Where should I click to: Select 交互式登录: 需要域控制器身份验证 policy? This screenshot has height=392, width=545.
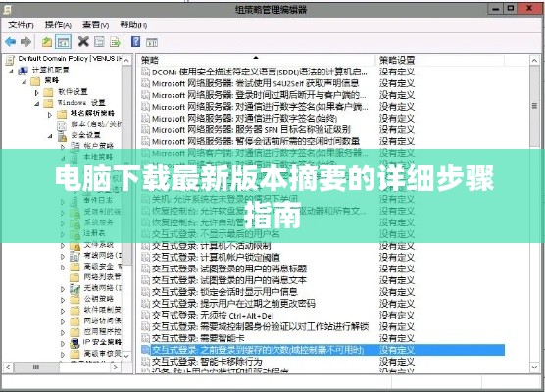click(x=260, y=326)
